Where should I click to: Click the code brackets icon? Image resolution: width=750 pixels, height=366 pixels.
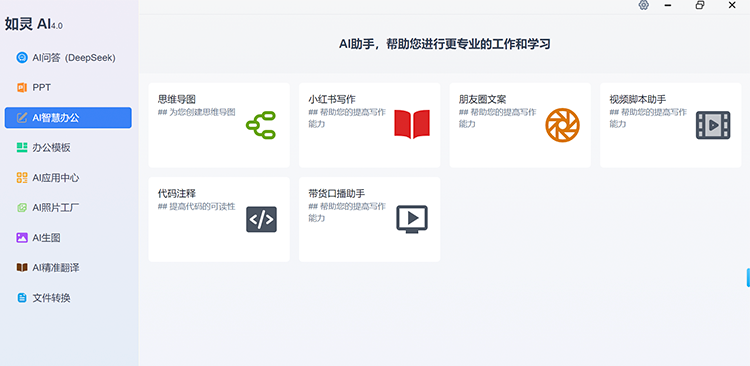tap(261, 220)
